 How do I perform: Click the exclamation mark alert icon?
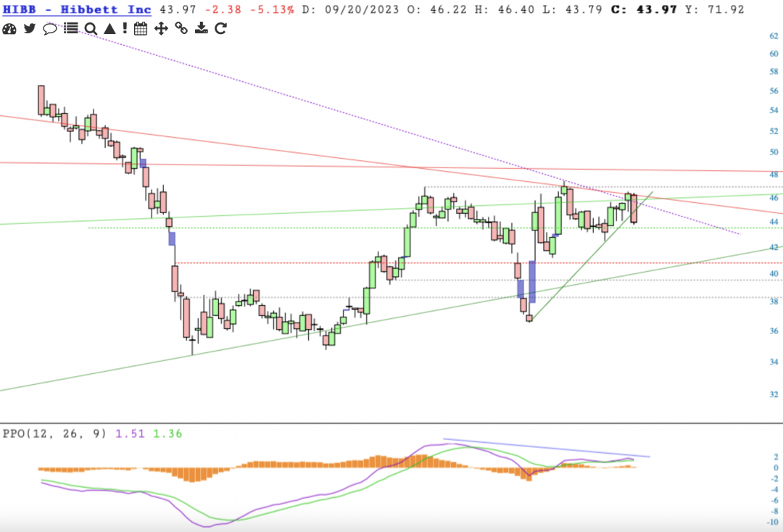(x=125, y=28)
